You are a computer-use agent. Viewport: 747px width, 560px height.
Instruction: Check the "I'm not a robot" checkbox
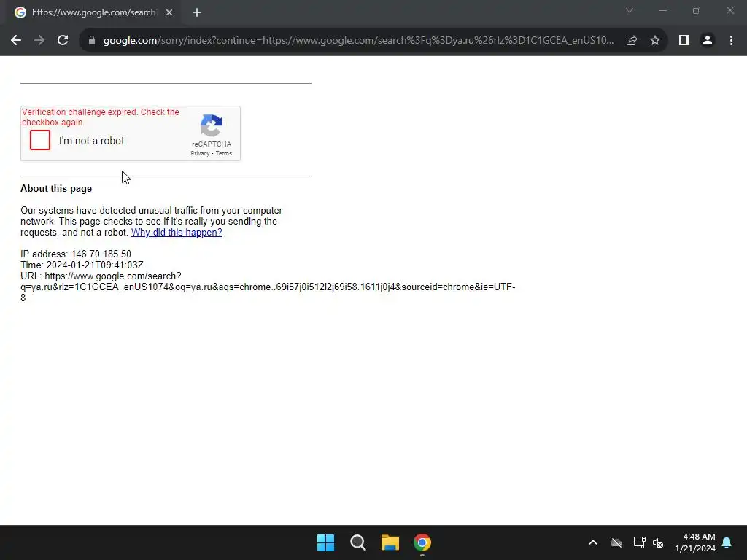pyautogui.click(x=40, y=140)
